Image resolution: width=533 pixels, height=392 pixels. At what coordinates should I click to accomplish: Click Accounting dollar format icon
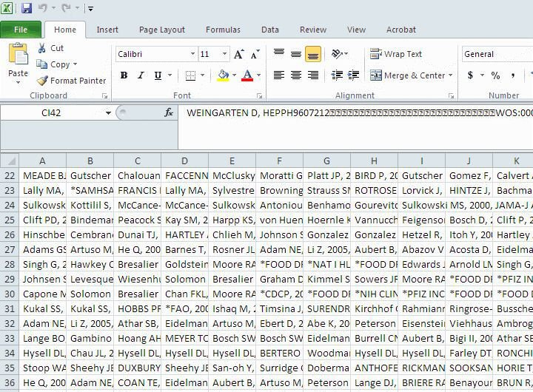470,75
